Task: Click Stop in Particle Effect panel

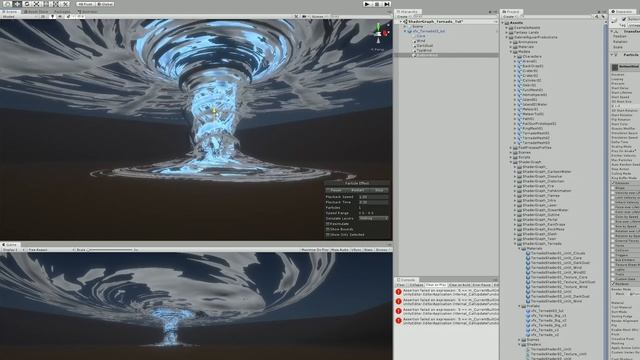Action: pyautogui.click(x=379, y=190)
